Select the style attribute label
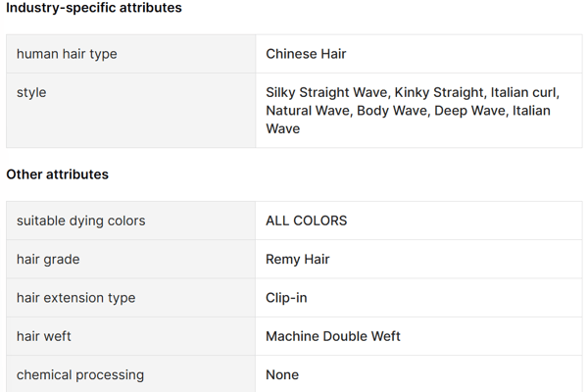Viewport: 588px width, 392px height. point(31,92)
